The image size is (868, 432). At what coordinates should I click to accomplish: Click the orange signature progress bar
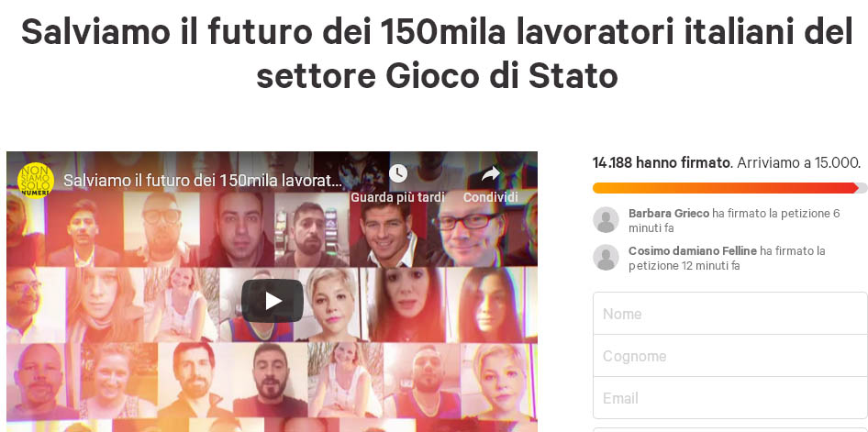pos(729,188)
